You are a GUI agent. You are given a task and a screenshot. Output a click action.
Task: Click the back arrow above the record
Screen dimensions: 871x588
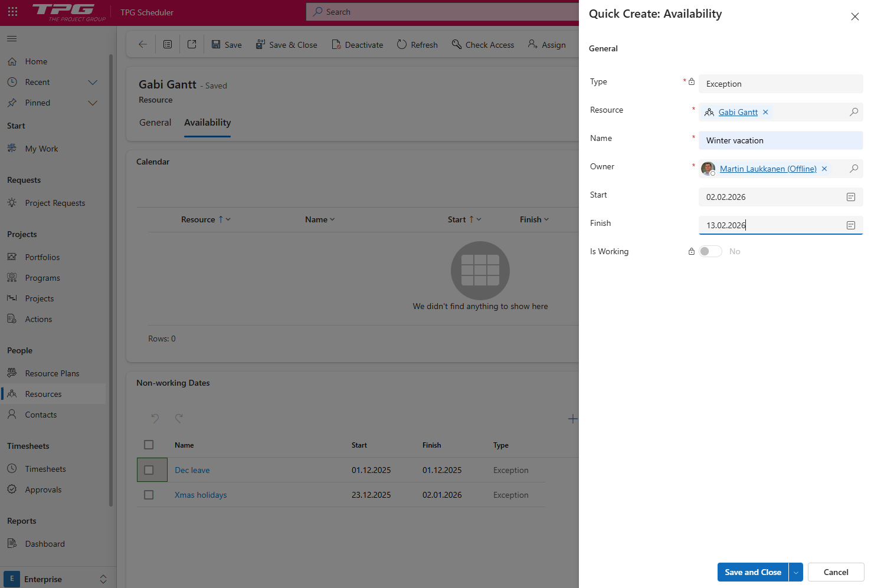pyautogui.click(x=142, y=44)
